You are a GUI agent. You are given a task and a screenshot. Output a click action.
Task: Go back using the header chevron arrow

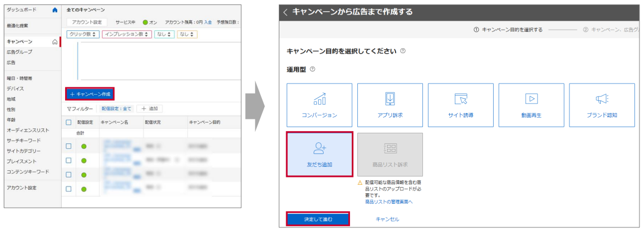(x=286, y=12)
